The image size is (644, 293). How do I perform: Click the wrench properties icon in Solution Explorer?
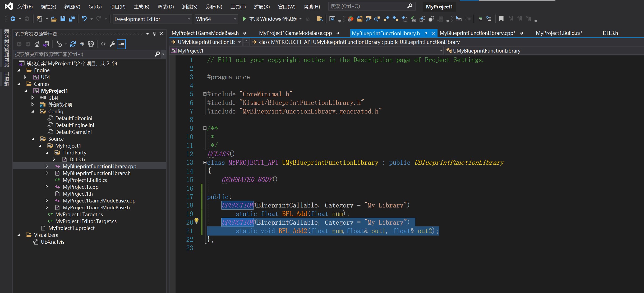point(112,44)
